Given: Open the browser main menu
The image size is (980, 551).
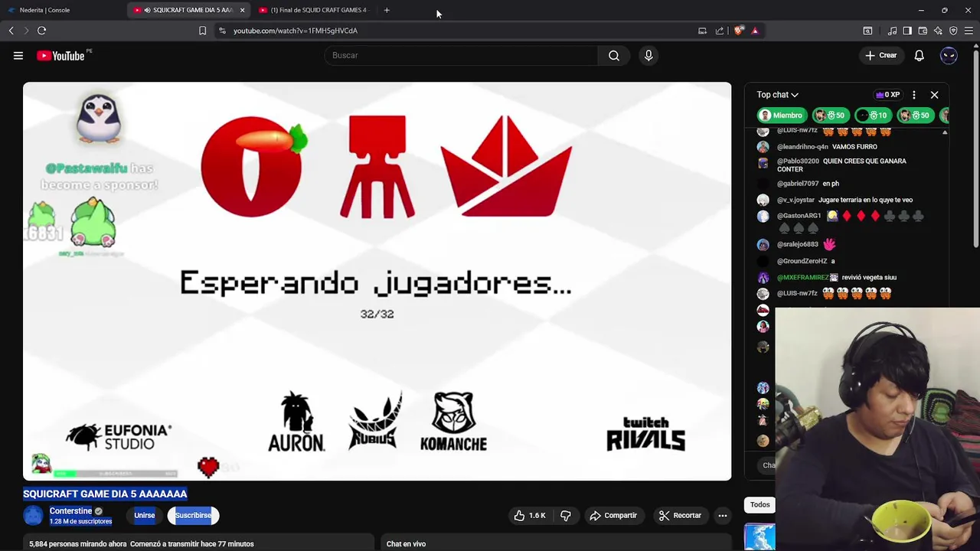Looking at the screenshot, I should point(969,31).
